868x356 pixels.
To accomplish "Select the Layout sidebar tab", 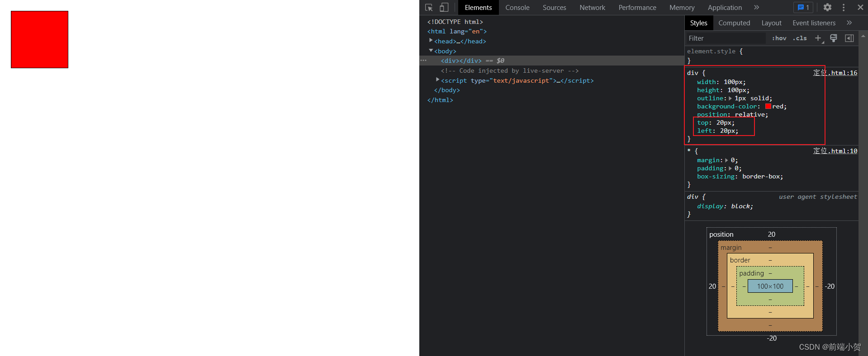I will 771,23.
